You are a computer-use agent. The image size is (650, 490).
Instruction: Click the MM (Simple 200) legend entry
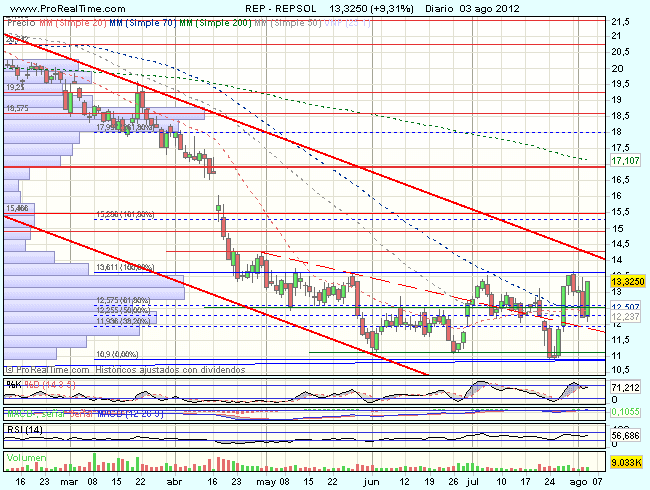click(216, 23)
